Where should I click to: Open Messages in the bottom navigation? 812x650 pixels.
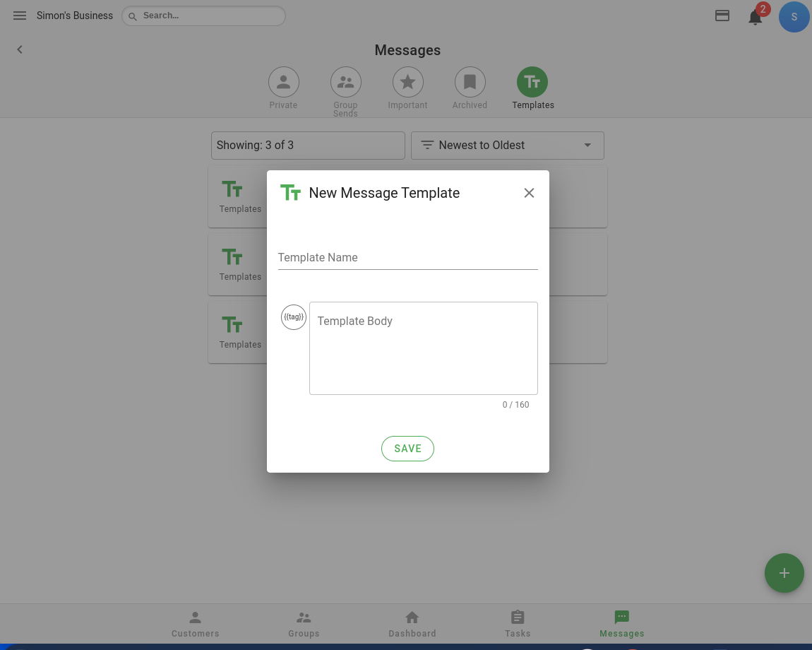621,624
